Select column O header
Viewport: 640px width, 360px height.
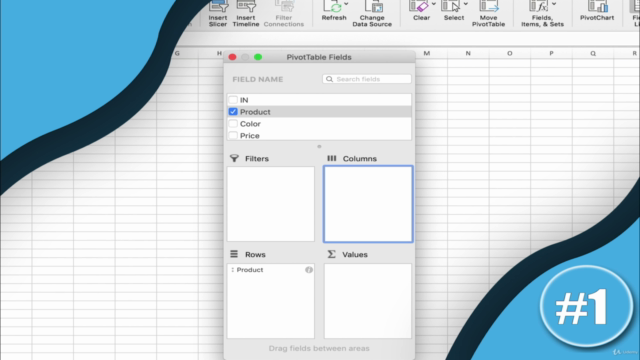point(510,53)
